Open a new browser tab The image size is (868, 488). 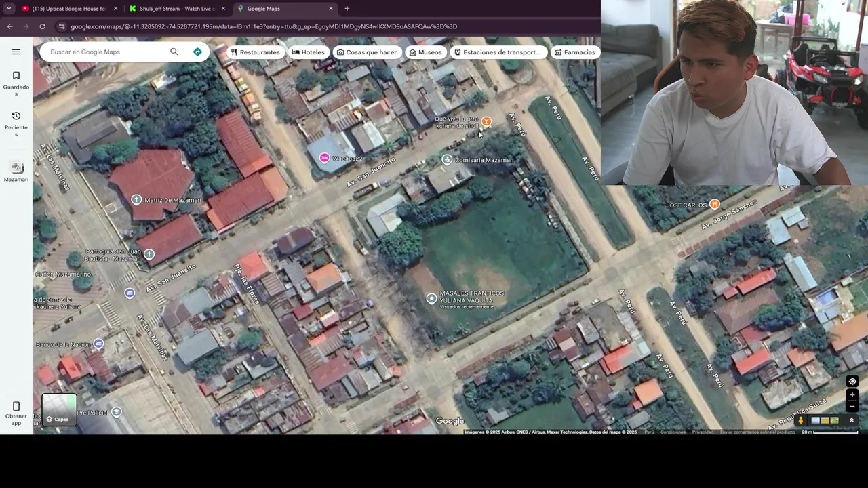pyautogui.click(x=347, y=9)
